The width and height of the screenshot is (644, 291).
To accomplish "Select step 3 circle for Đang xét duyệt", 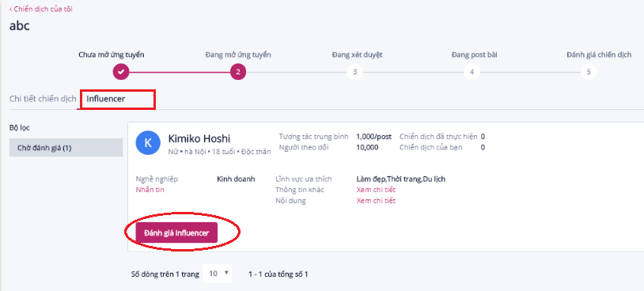I will 355,72.
